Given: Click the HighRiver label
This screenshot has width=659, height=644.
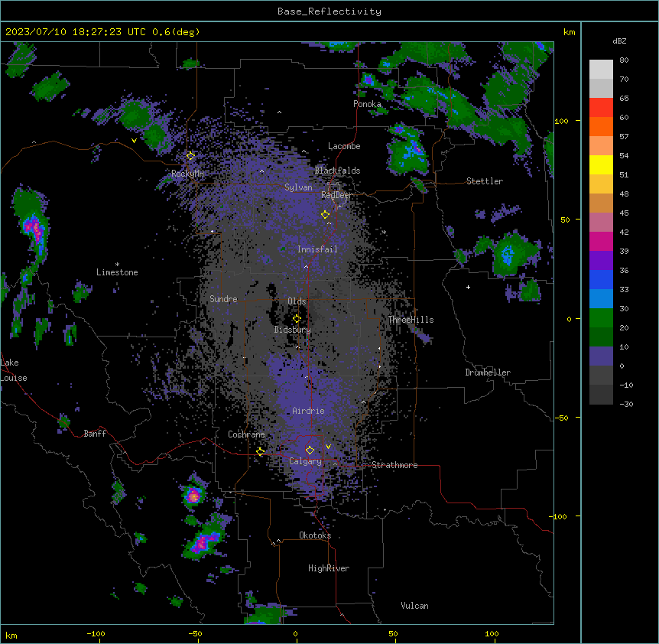Looking at the screenshot, I should [329, 568].
